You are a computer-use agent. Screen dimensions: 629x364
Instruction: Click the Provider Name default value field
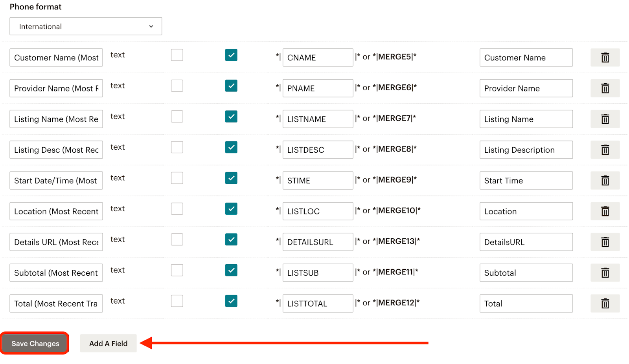pyautogui.click(x=526, y=88)
